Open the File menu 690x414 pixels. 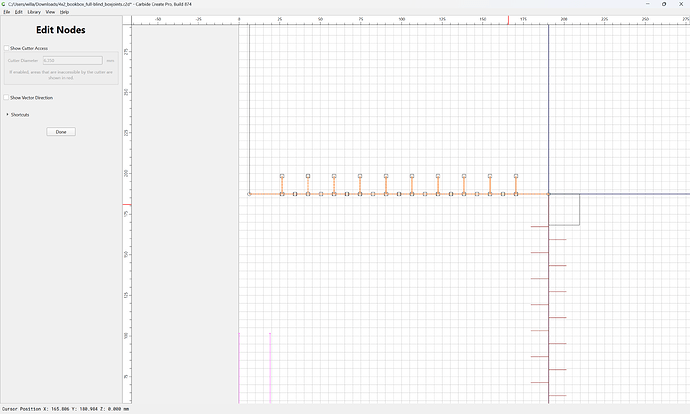[x=7, y=12]
